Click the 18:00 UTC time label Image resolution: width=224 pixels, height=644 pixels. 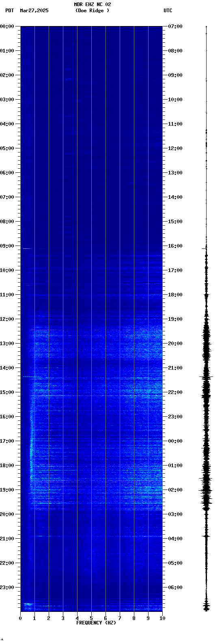(175, 295)
